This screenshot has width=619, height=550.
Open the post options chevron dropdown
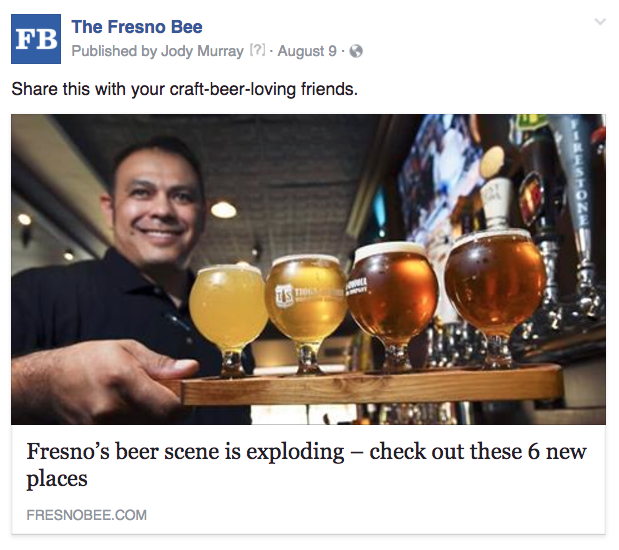click(x=600, y=22)
